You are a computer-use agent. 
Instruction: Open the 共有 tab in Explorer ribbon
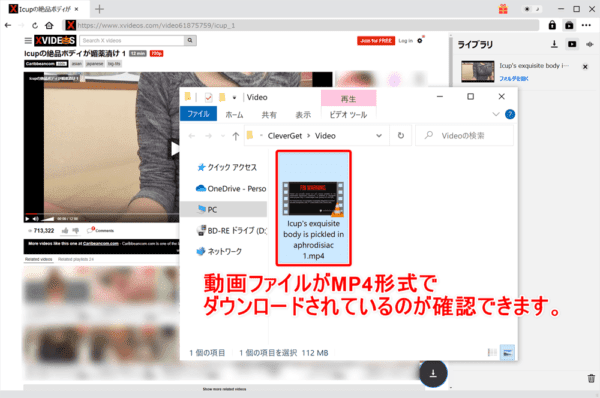click(269, 114)
